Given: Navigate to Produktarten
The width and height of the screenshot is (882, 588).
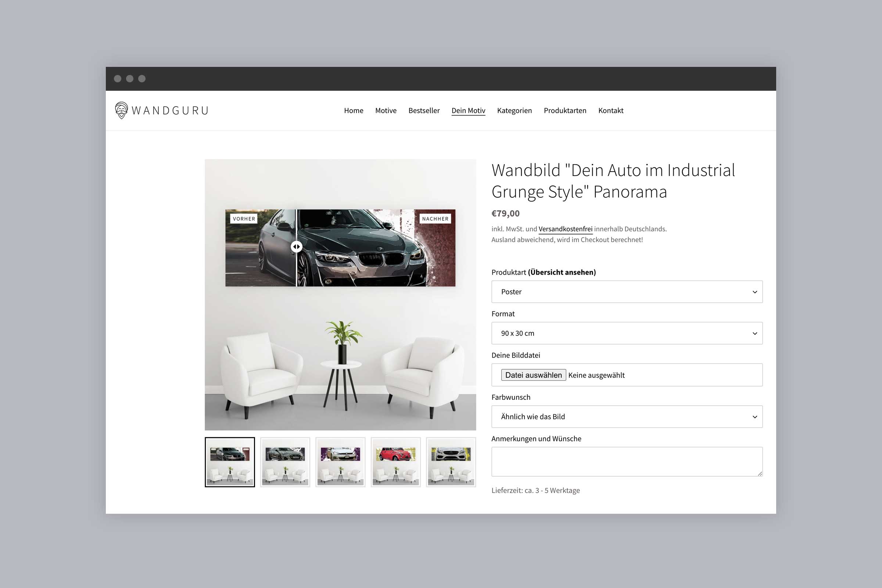Looking at the screenshot, I should [x=565, y=111].
